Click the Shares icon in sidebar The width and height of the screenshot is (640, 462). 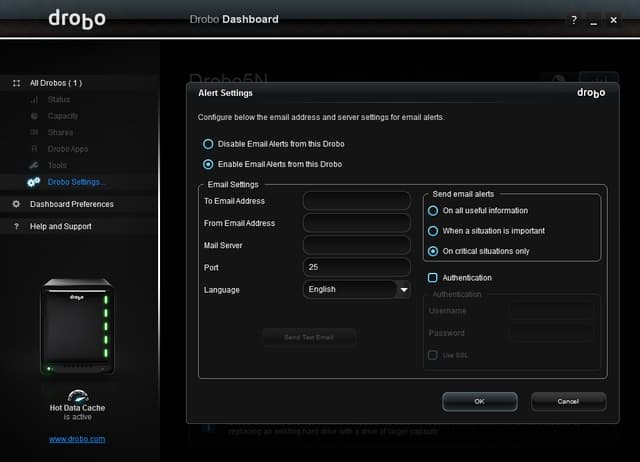pyautogui.click(x=34, y=132)
